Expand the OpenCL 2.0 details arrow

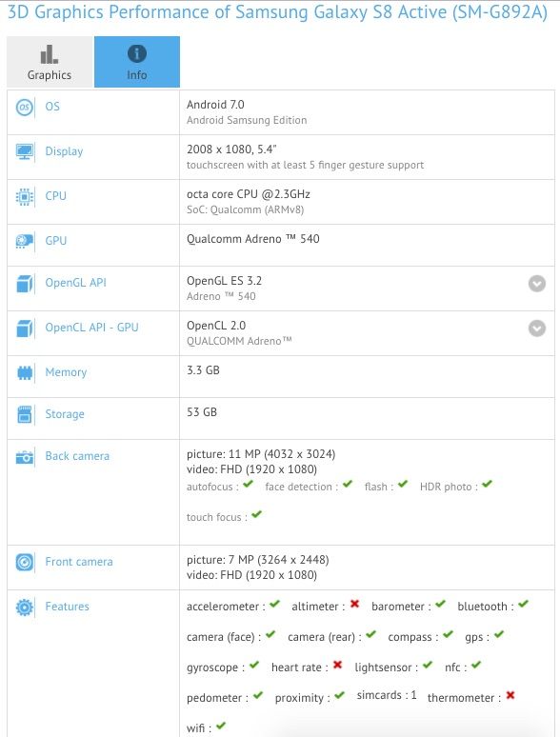(x=537, y=329)
